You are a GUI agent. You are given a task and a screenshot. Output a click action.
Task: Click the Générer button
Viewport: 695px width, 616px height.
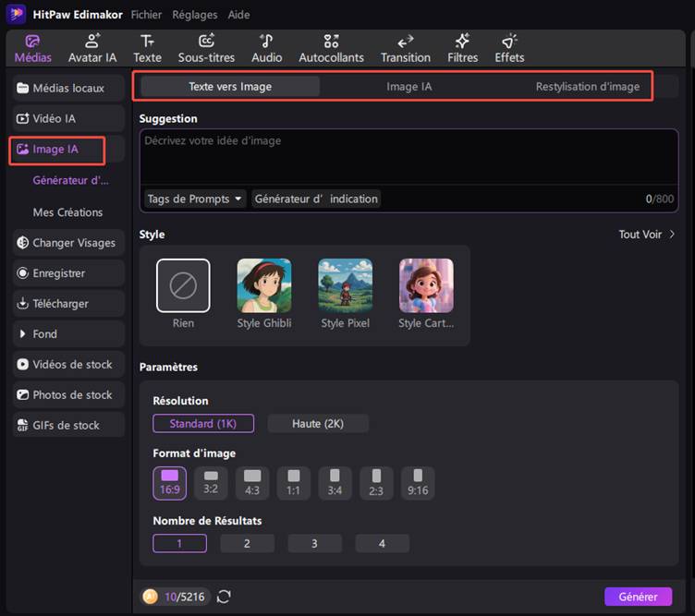tap(638, 597)
